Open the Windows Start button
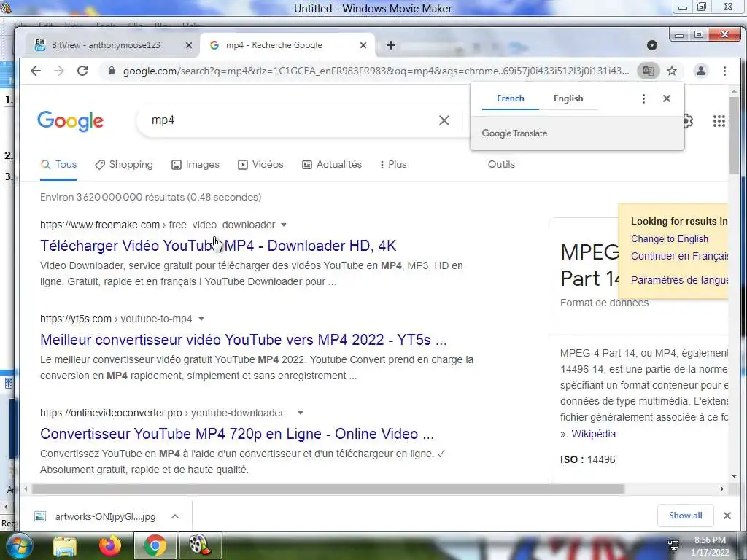Viewport: 747px width, 560px height. (x=19, y=545)
